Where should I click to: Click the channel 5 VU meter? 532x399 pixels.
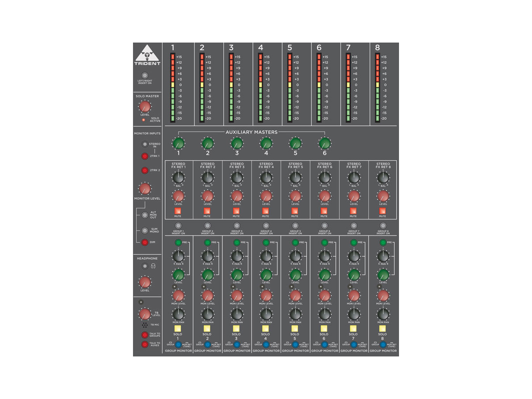point(290,88)
